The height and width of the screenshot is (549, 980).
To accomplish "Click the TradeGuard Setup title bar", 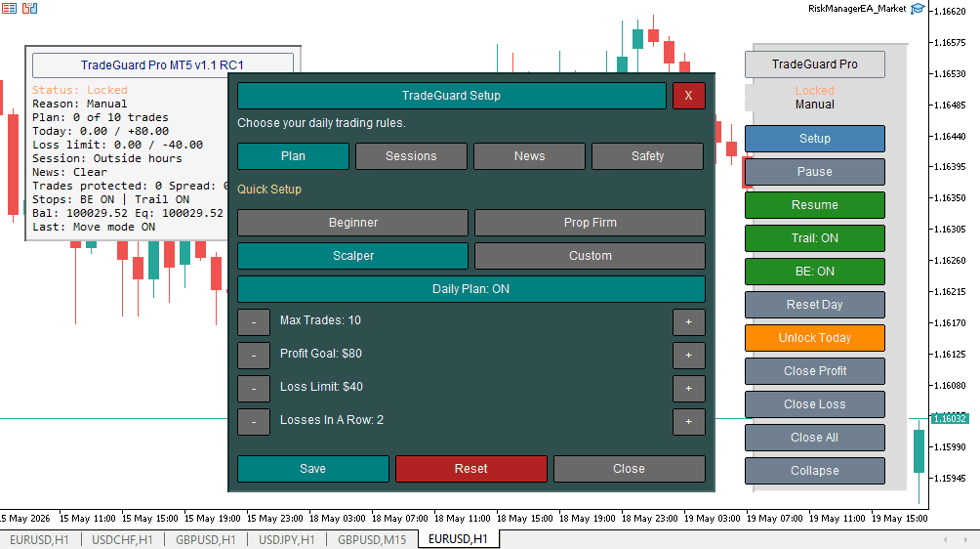I will point(451,96).
